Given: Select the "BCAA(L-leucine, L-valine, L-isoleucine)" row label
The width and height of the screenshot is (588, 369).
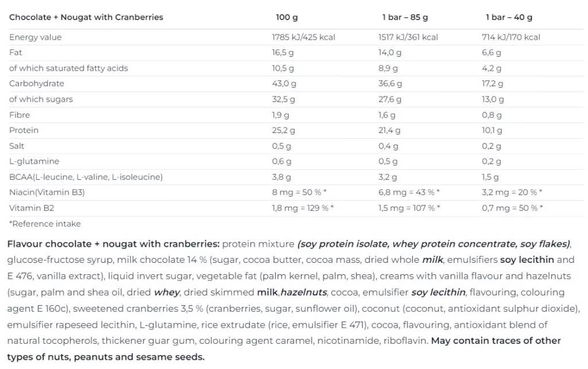Looking at the screenshot, I should (x=86, y=177).
